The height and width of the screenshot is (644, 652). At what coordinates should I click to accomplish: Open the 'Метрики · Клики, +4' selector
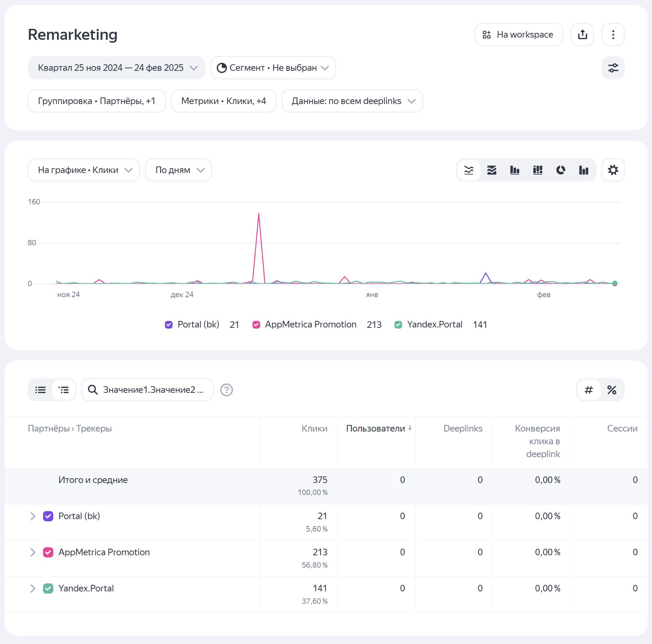coord(224,101)
